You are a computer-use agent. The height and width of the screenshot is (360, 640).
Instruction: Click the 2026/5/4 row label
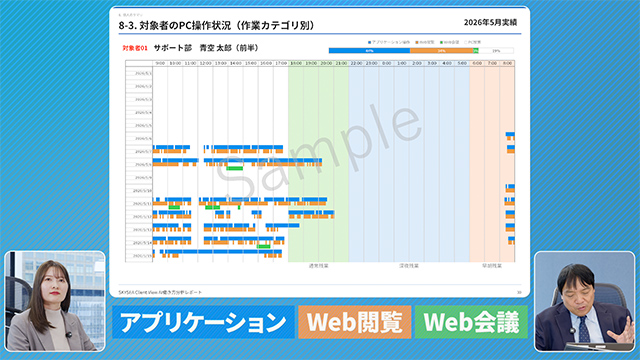point(143,113)
